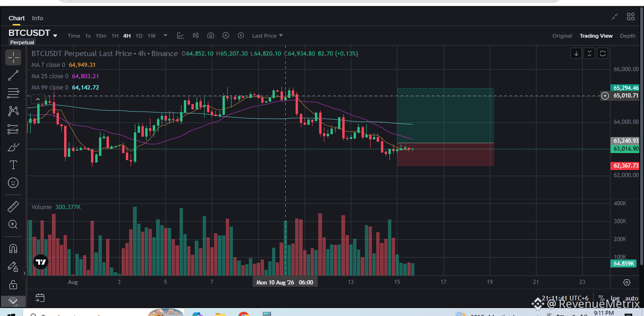Screen dimensions: 644x316
Task: Select the brush drawing tool
Action: click(13, 147)
